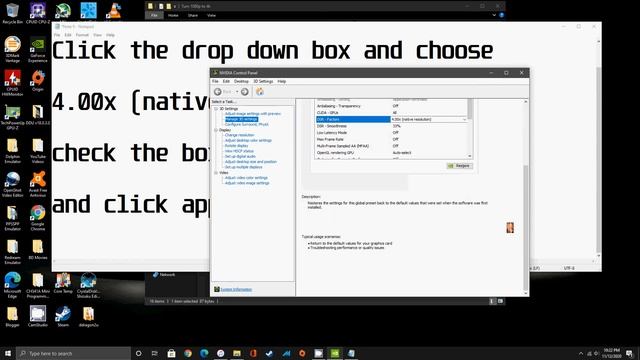
Task: Open Adjust video image settings
Action: point(247,183)
